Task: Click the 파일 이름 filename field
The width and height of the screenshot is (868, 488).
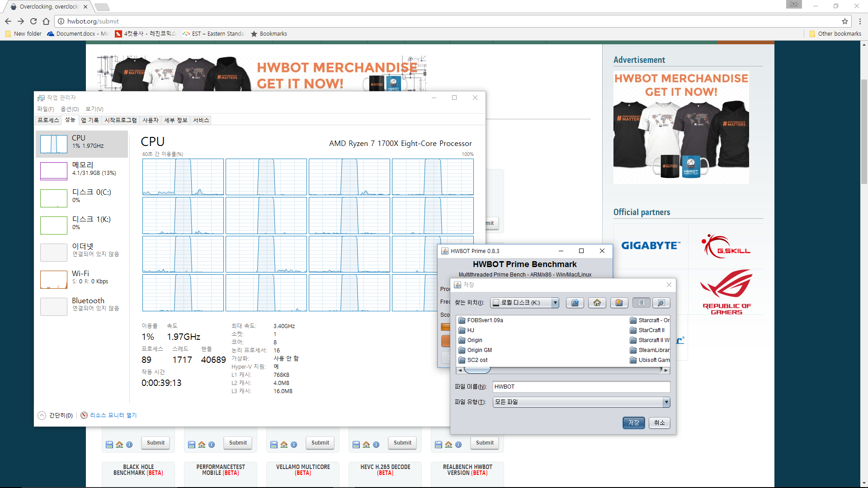Action: point(581,387)
